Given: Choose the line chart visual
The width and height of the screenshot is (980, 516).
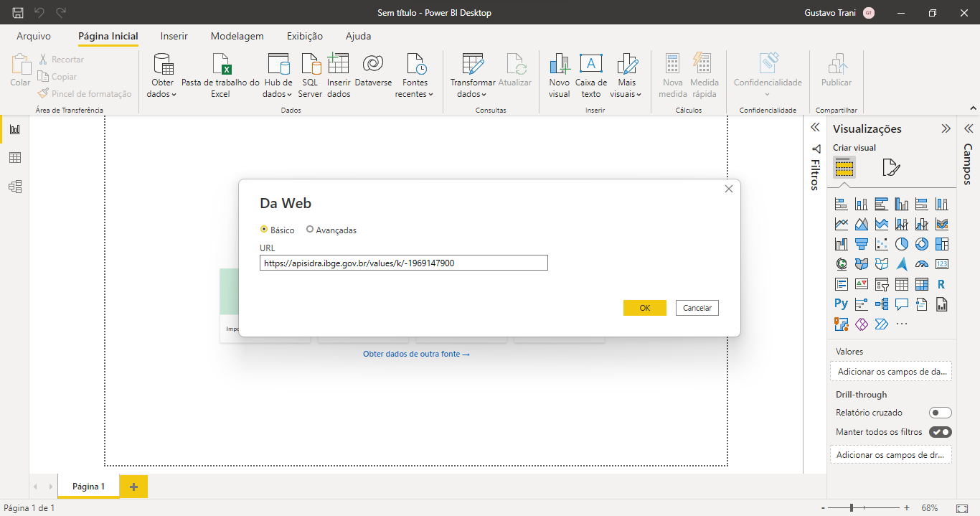Looking at the screenshot, I should click(842, 224).
